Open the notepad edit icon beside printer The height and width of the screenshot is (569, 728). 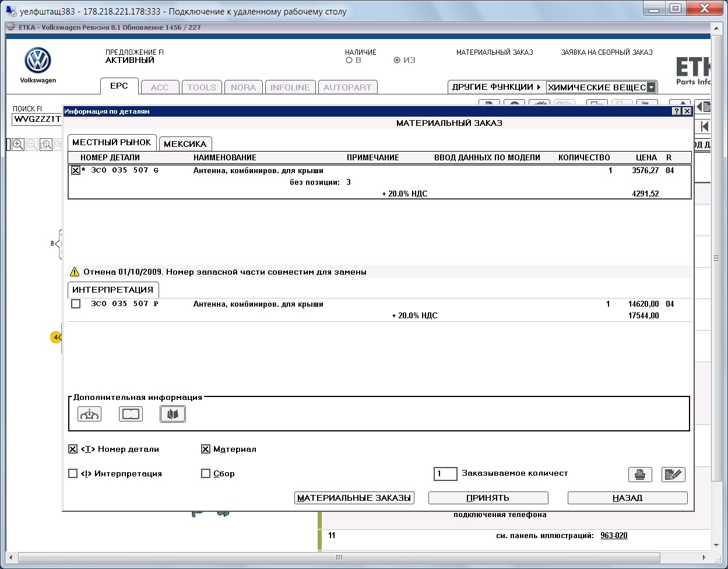673,474
